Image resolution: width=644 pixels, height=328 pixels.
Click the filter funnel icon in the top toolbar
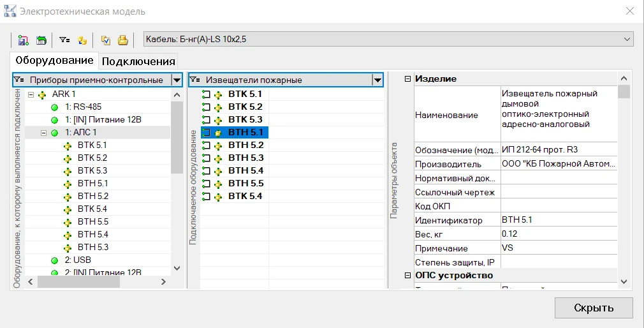(64, 40)
